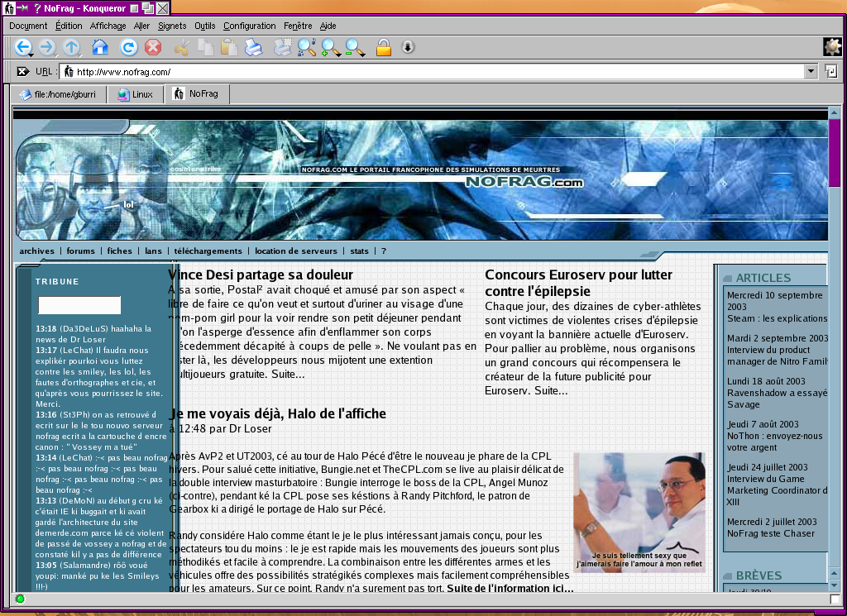Click the Angel Munoz photo thumbnail
Screen dimensions: 847x616
coord(639,513)
